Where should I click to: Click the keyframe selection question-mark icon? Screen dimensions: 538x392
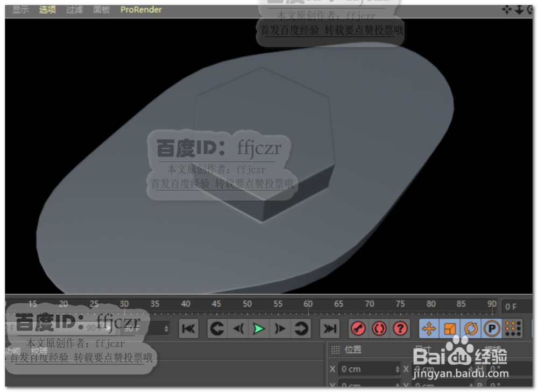400,329
